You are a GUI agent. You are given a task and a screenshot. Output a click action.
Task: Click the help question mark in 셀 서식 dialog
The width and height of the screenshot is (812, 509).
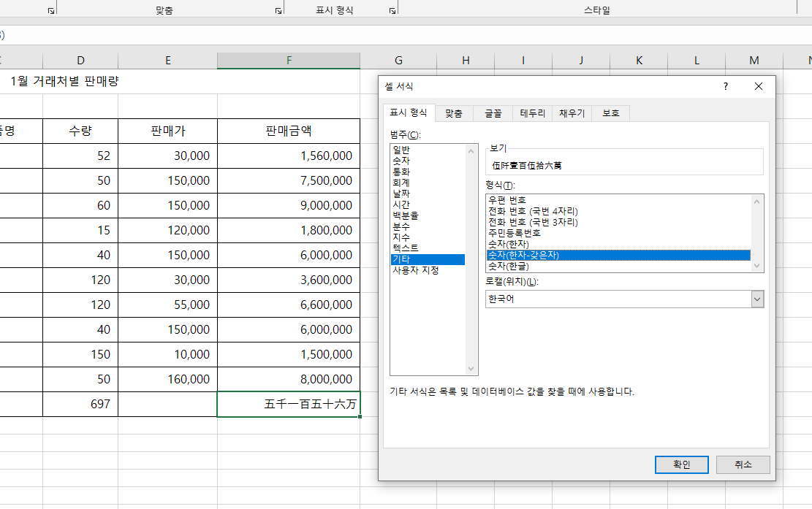[726, 86]
